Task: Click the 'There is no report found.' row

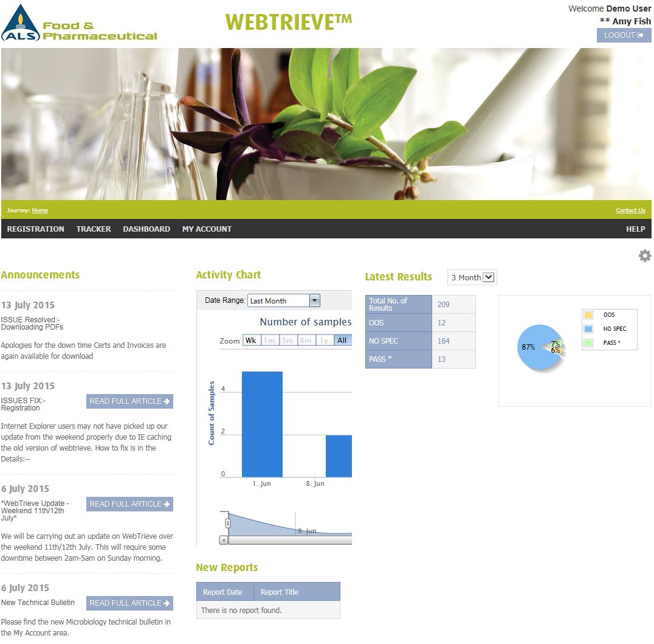Action: click(268, 610)
